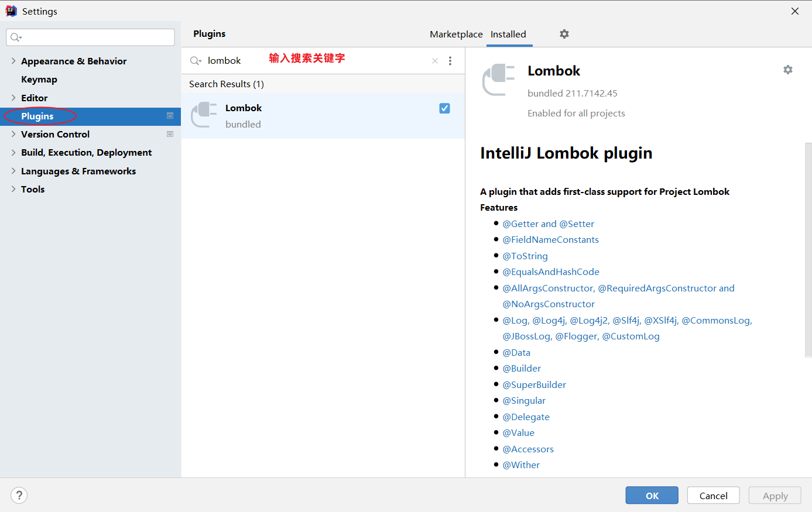Click the plugin search magnifier history icon
The height and width of the screenshot is (512, 812).
coord(196,61)
